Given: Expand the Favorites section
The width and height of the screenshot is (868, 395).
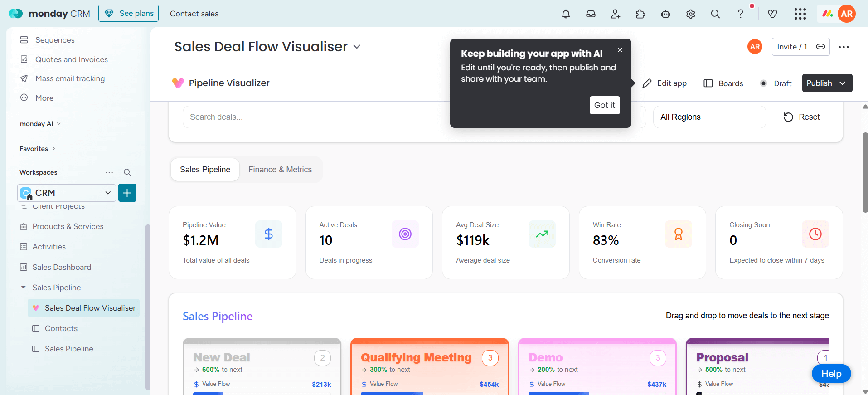Looking at the screenshot, I should coord(37,149).
